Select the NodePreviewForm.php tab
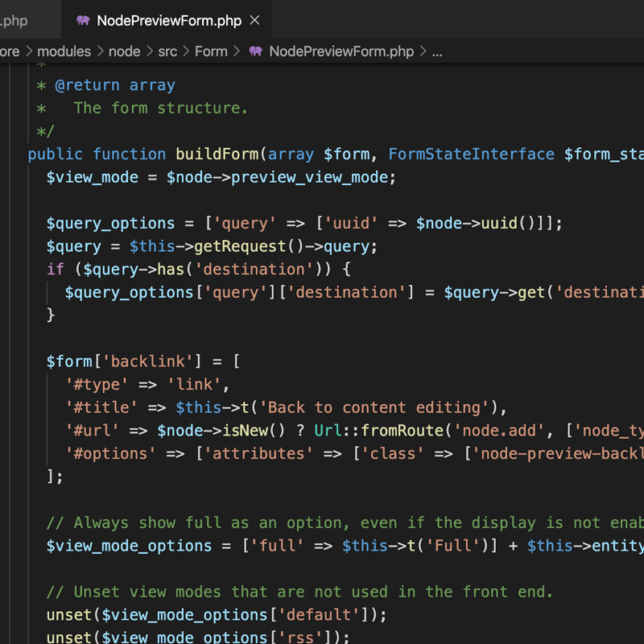Image resolution: width=644 pixels, height=644 pixels. [x=169, y=20]
